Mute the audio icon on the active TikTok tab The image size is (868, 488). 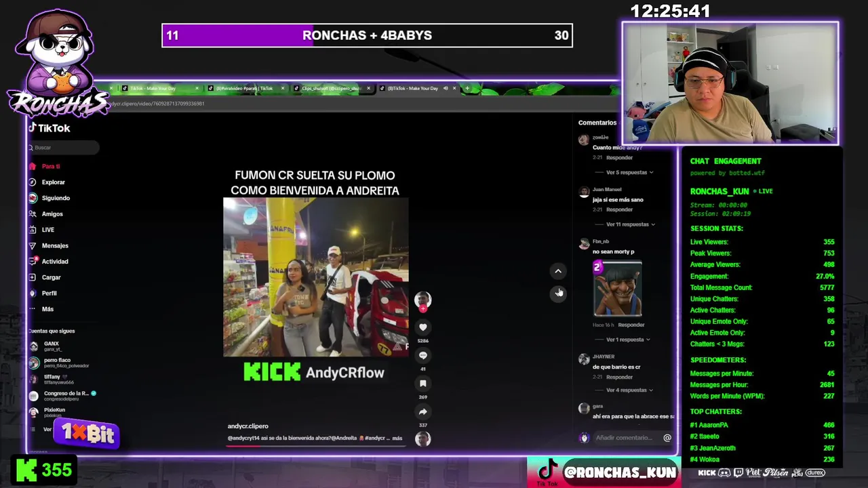pos(446,88)
